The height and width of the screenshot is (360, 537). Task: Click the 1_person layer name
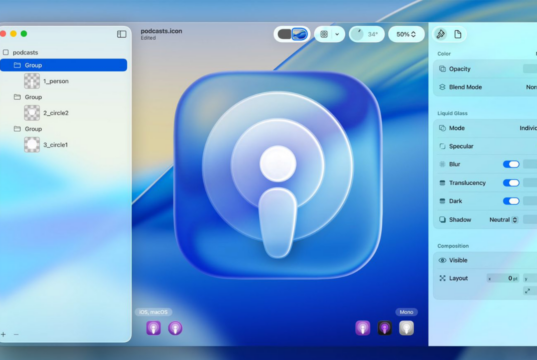56,81
